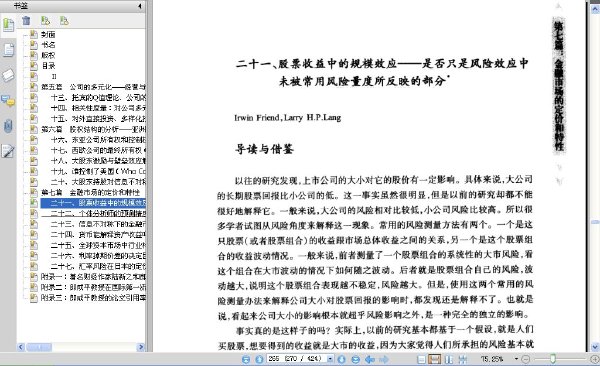
Task: Open the Comments panel icon
Action: 8,101
